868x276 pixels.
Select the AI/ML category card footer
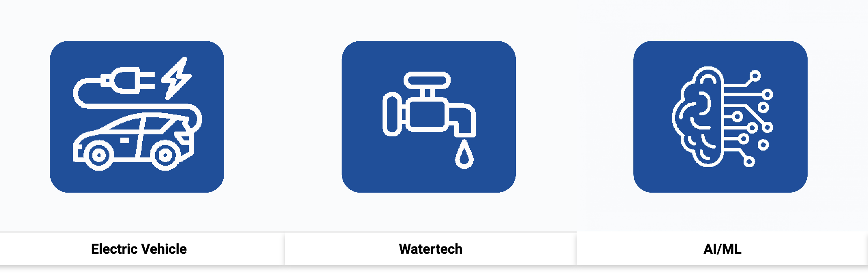[722, 249]
